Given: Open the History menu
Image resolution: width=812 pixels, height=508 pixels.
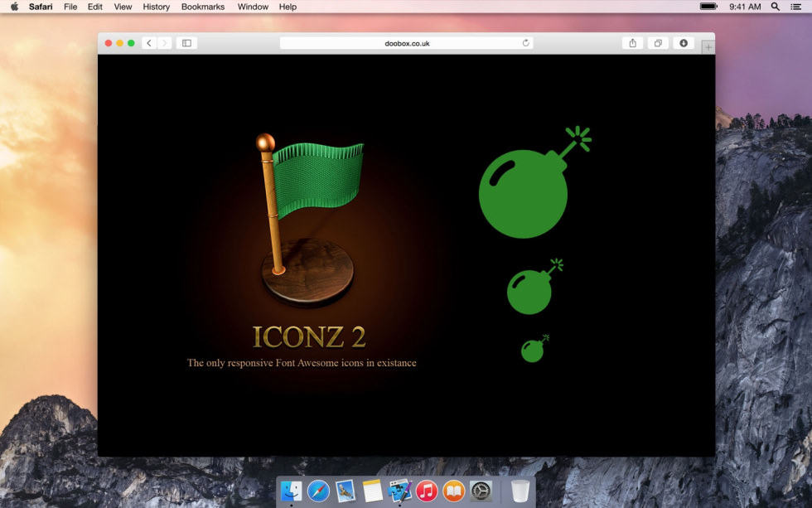Looking at the screenshot, I should 157,7.
